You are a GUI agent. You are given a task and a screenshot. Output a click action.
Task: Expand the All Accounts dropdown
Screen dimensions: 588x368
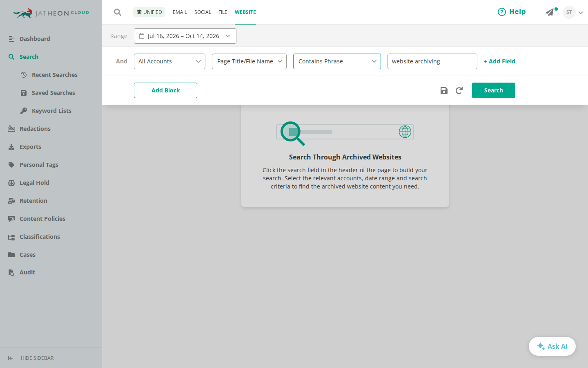tap(169, 61)
